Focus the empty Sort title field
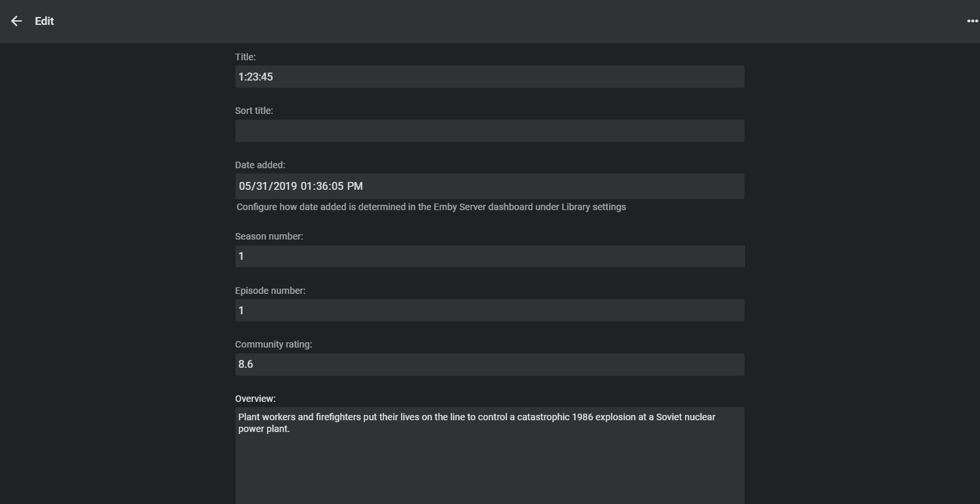 489,131
